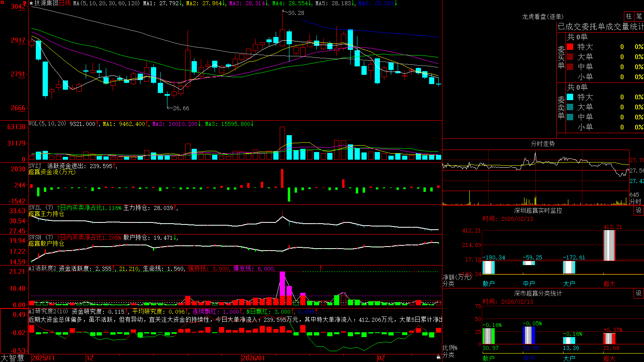Screen dimensions: 644x362
Task: Click the star icon before 技源集团
Action: pyautogui.click(x=31, y=3)
